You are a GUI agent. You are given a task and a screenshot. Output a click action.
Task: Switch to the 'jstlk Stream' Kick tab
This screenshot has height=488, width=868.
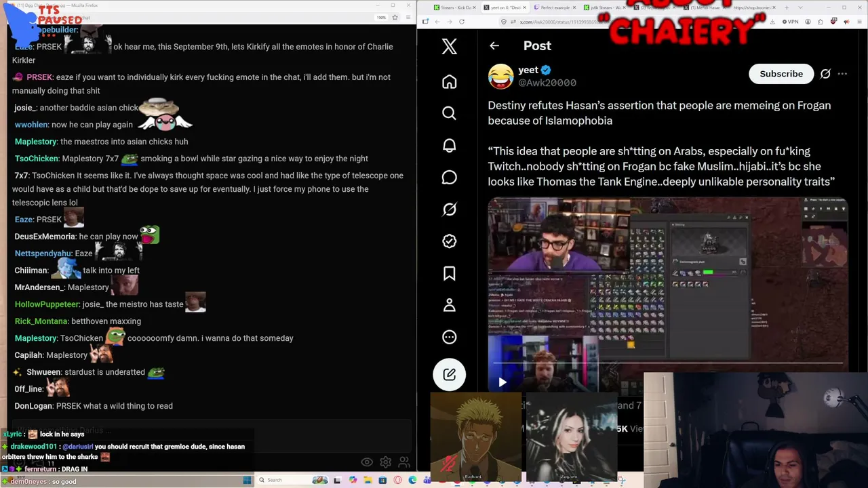(606, 7)
